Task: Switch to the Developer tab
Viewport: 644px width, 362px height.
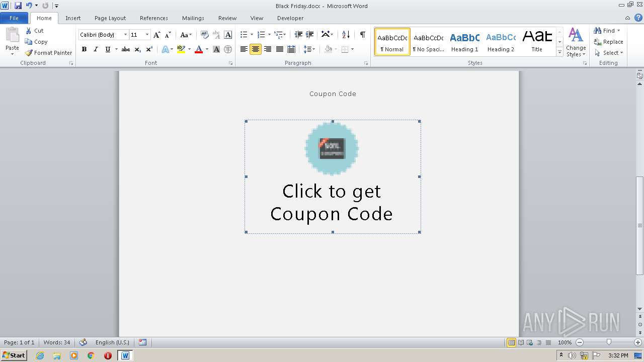Action: pyautogui.click(x=290, y=18)
